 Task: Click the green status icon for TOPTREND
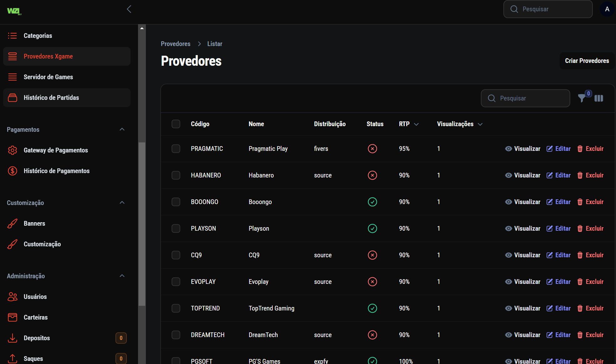tap(372, 308)
